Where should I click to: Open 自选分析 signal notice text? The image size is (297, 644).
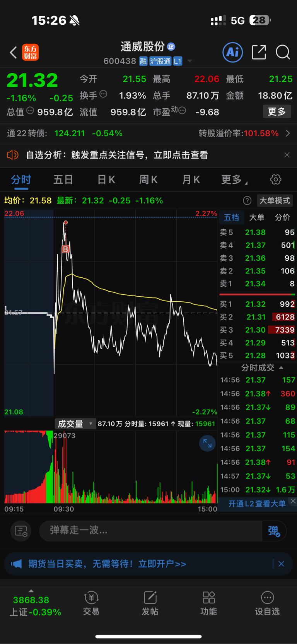pyautogui.click(x=117, y=155)
